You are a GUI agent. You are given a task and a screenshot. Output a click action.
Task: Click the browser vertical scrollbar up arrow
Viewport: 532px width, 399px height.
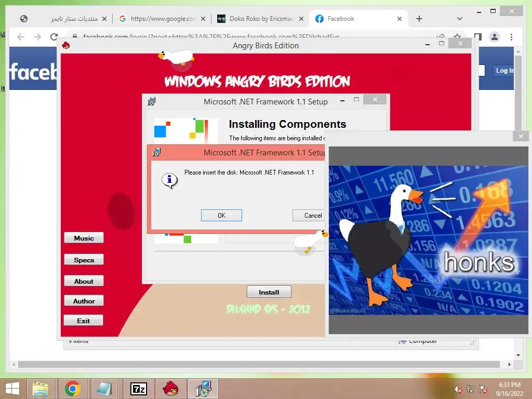(518, 51)
